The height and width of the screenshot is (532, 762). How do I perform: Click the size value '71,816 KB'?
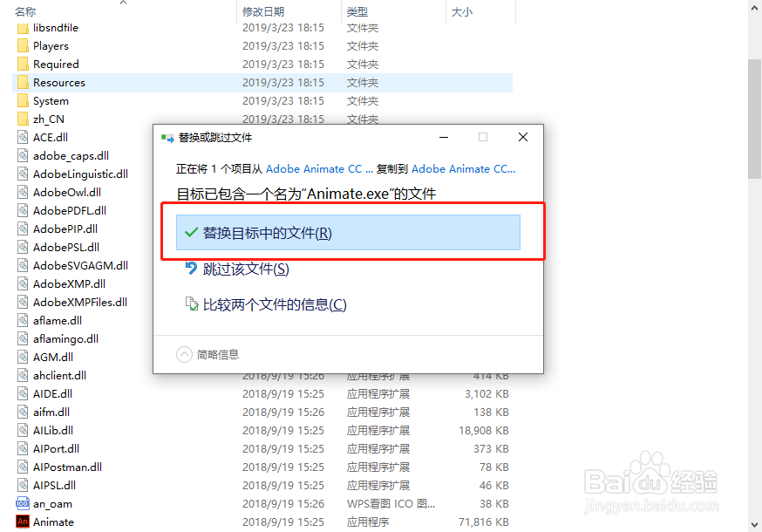point(484,522)
